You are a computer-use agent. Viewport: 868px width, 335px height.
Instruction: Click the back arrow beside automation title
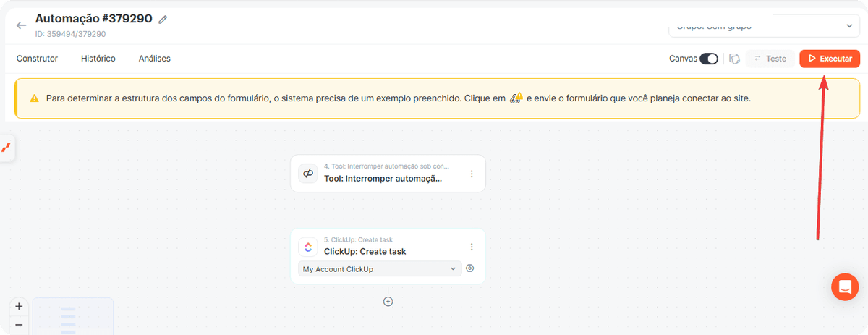(22, 25)
